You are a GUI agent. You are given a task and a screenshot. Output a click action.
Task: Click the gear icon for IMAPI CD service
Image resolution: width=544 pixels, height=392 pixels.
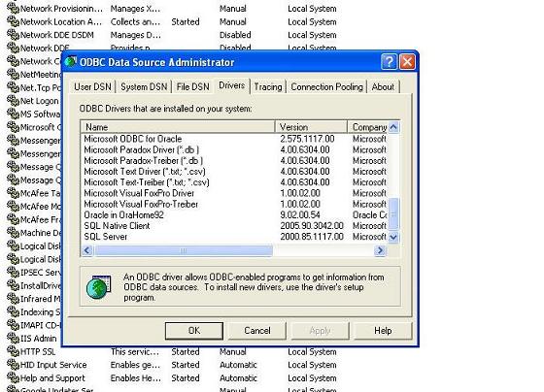[13, 325]
